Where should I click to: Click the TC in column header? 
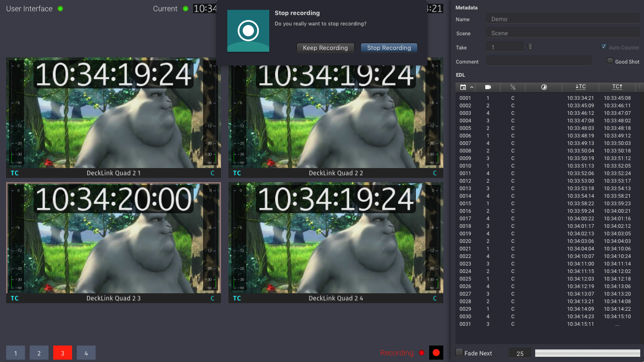580,87
